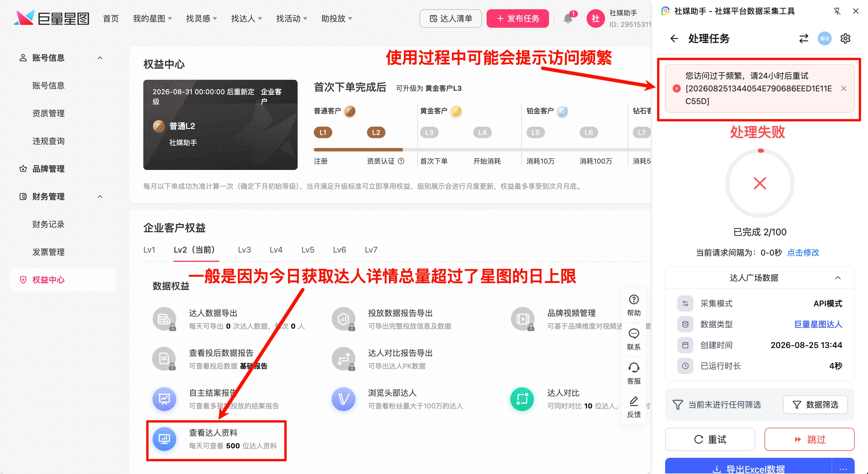
Task: Open 资质管理 in the sidebar
Action: coord(49,113)
